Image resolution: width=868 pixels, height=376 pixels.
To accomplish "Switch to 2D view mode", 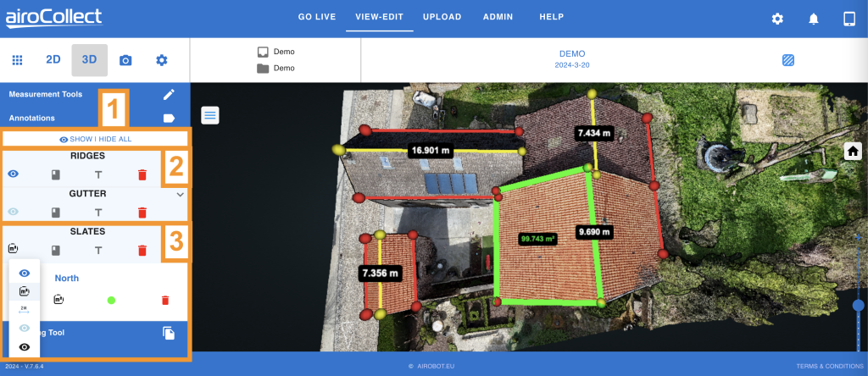I will (x=53, y=60).
